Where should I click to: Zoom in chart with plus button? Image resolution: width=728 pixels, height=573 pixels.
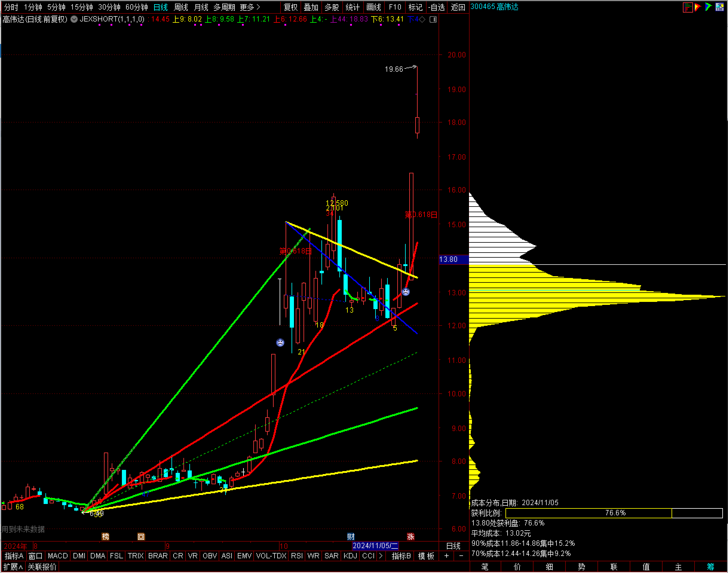point(446,556)
